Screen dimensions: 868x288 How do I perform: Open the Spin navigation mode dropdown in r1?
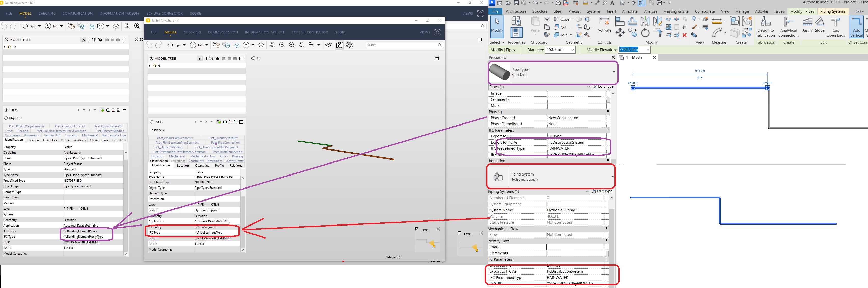click(x=184, y=45)
